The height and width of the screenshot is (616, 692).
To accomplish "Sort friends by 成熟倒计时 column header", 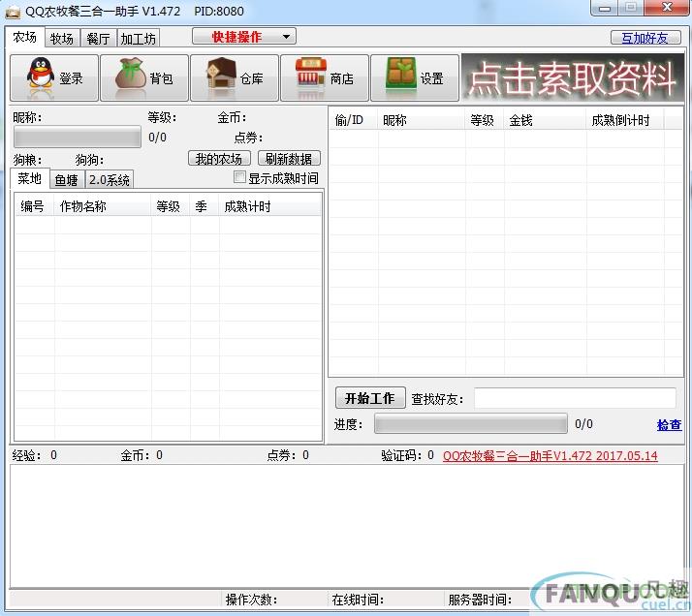I will point(625,120).
